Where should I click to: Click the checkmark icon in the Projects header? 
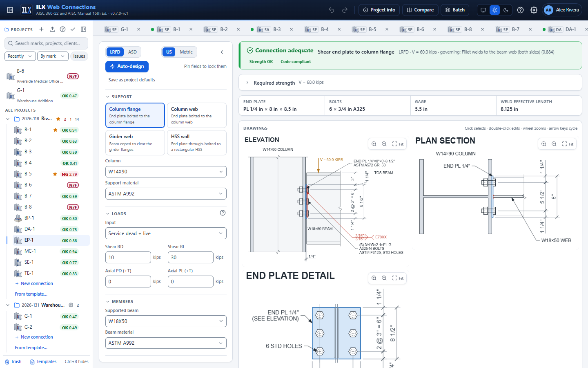pos(73,29)
